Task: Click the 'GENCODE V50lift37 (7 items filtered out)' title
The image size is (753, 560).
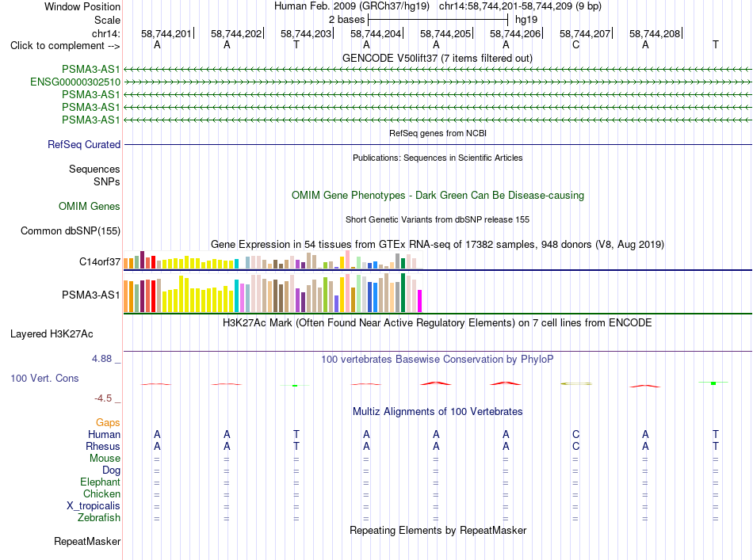Action: 438,59
